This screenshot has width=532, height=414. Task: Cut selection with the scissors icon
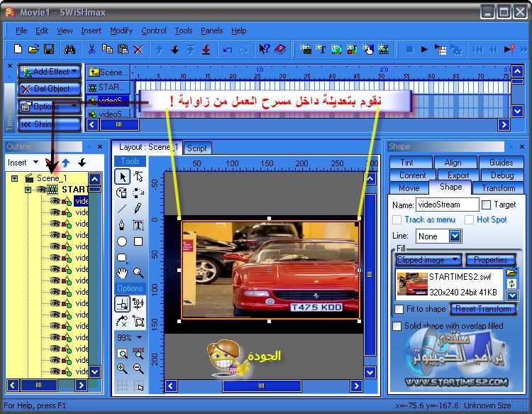[x=92, y=50]
